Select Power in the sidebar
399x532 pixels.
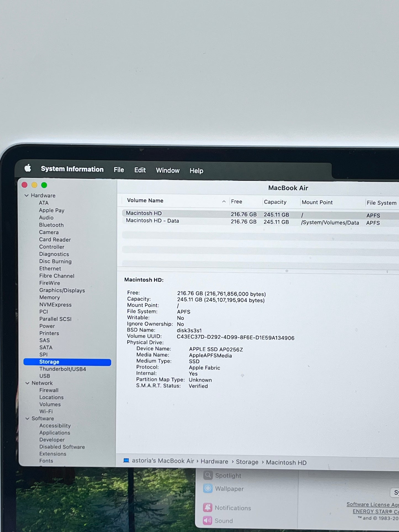click(47, 326)
